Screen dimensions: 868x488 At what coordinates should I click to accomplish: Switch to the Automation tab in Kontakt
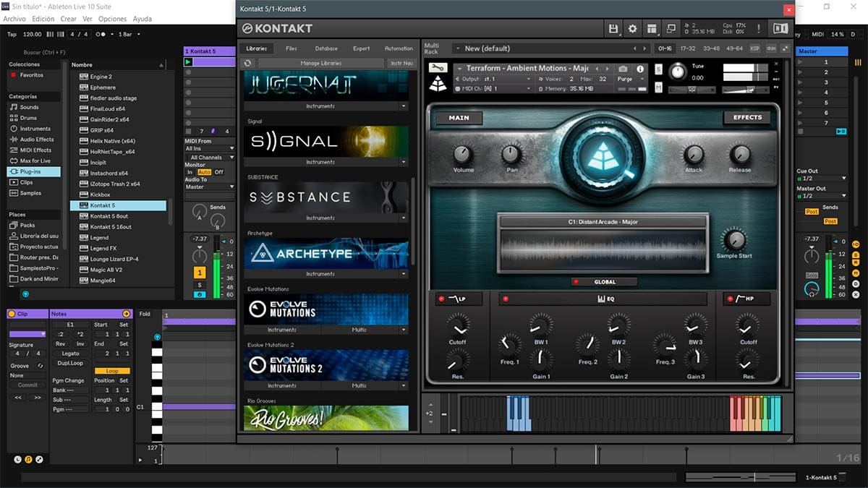(x=399, y=48)
